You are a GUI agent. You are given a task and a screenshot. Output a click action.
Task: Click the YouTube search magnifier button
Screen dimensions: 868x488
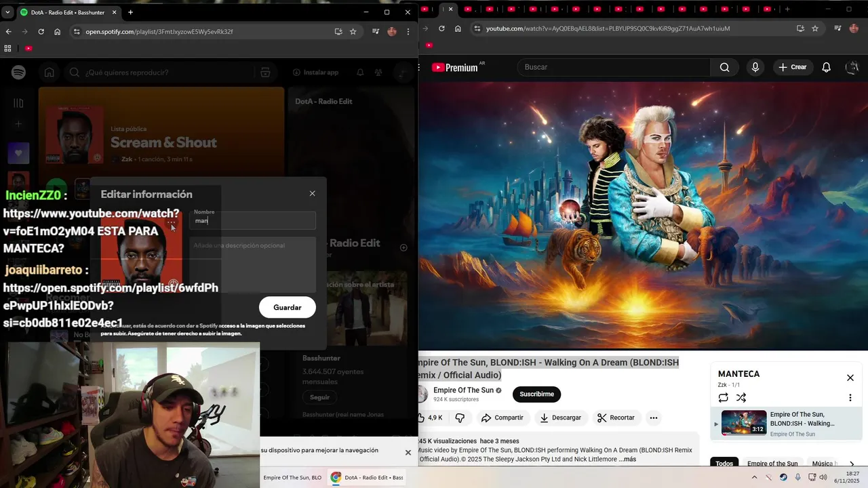(725, 67)
